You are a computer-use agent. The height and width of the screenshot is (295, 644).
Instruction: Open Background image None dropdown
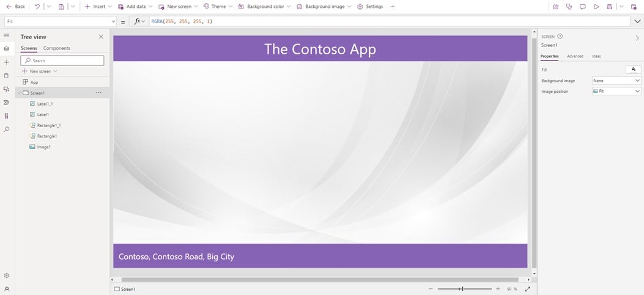616,81
